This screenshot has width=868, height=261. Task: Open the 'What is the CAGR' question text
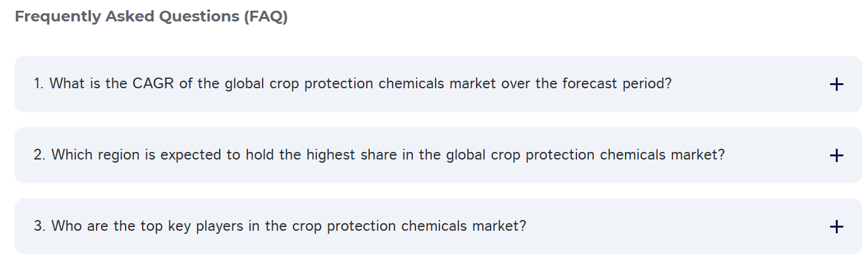click(352, 84)
